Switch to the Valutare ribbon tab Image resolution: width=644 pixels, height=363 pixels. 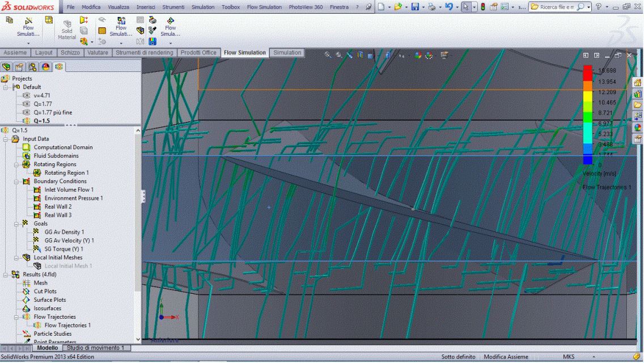coord(98,53)
